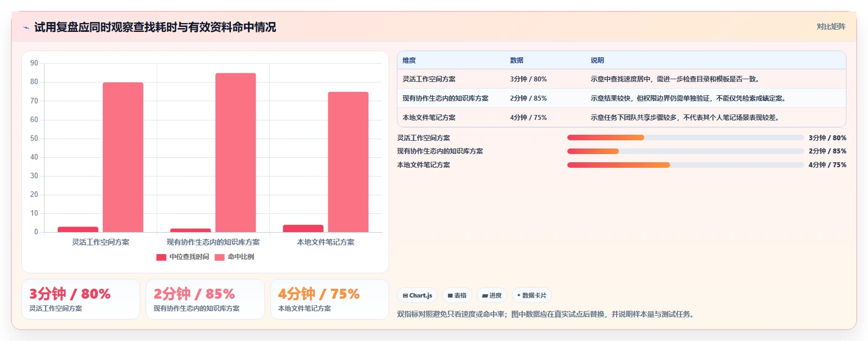
Task: Click the 本地文件笔记方案 label under the chart axis
Action: (x=326, y=242)
